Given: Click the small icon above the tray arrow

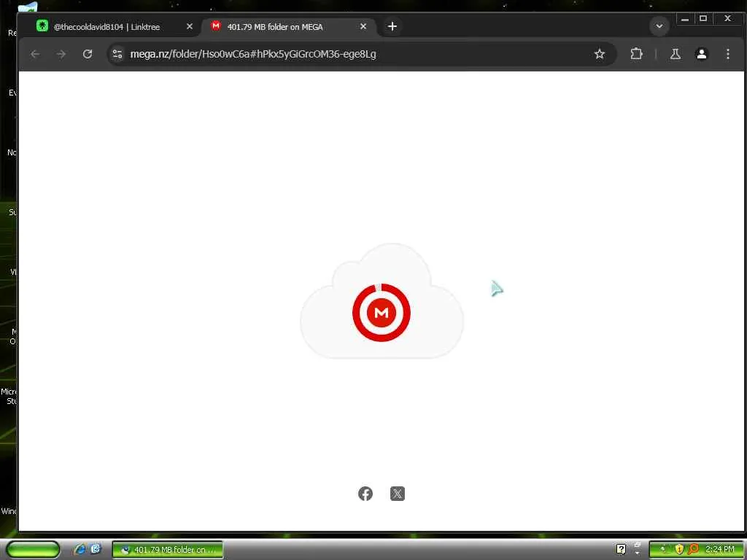Looking at the screenshot, I should (637, 545).
